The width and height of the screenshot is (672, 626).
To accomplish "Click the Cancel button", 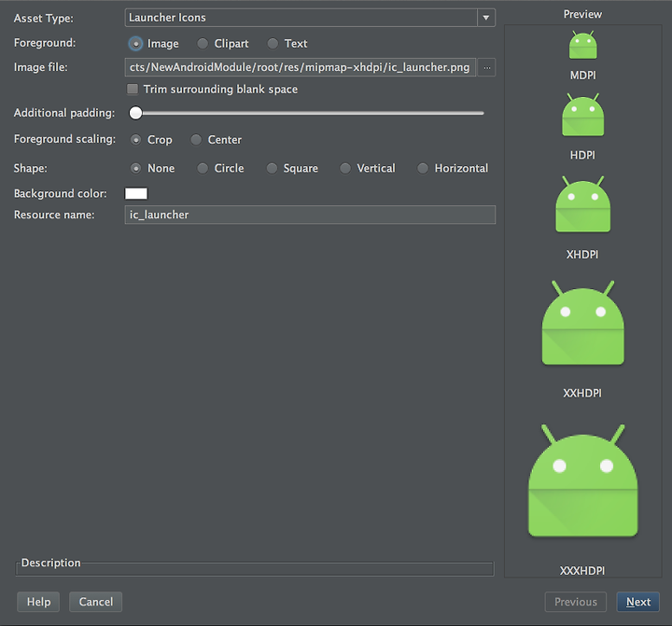I will (95, 602).
